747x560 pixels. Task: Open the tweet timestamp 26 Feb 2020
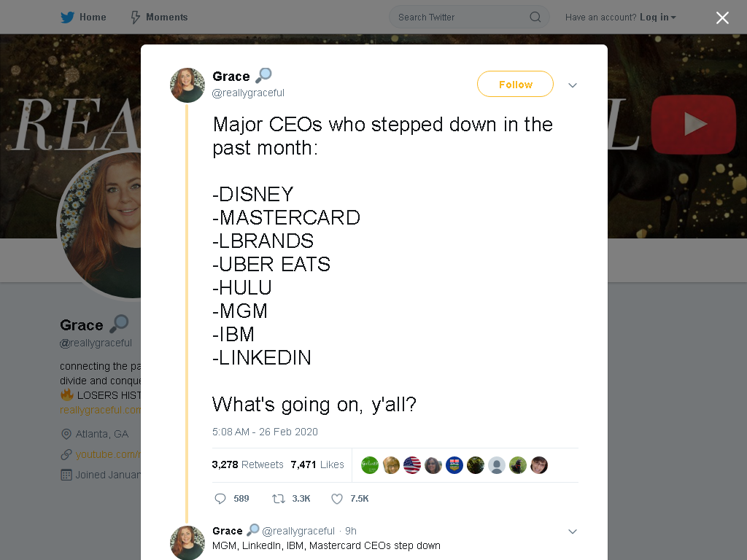click(x=265, y=432)
